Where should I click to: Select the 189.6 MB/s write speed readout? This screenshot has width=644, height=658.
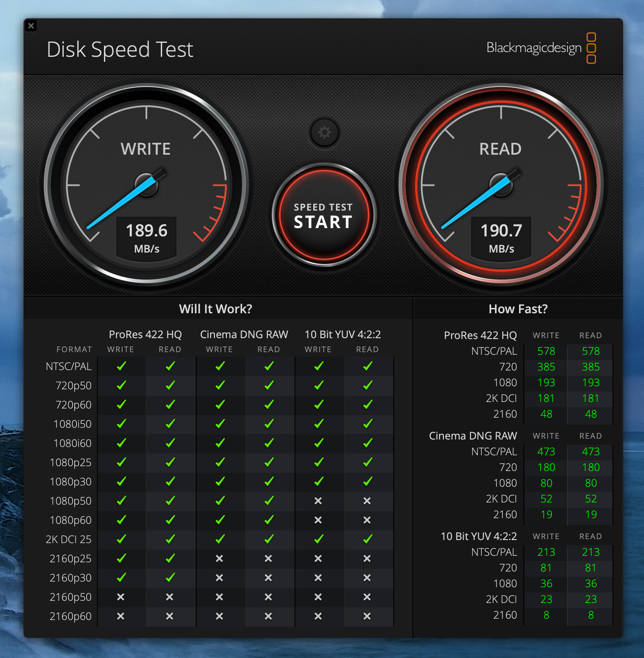click(146, 237)
